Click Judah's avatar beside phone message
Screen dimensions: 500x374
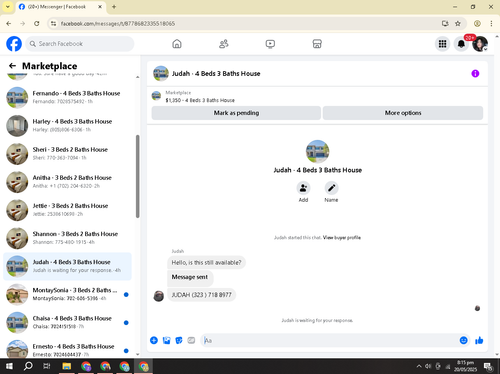158,296
